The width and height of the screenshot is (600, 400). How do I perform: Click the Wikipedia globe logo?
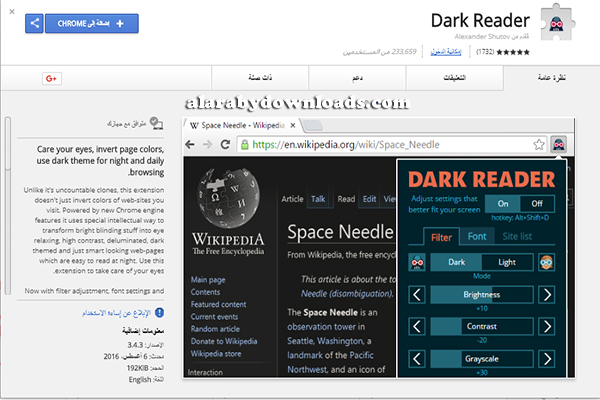tap(228, 198)
